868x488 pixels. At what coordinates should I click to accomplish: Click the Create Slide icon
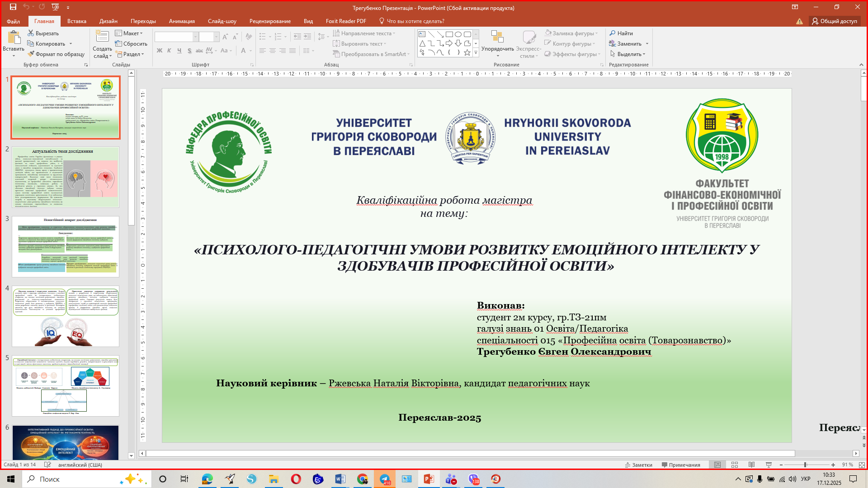click(x=102, y=37)
